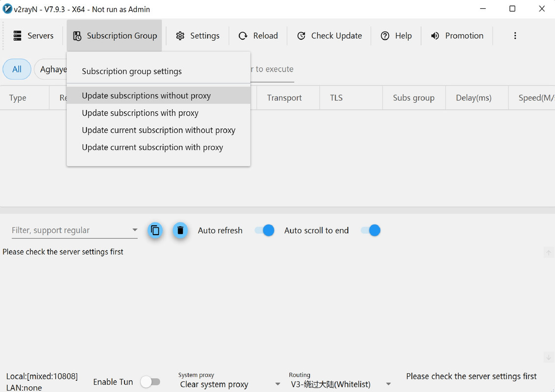Choose Update subscriptions without proxy
The image size is (555, 392).
tap(158, 96)
